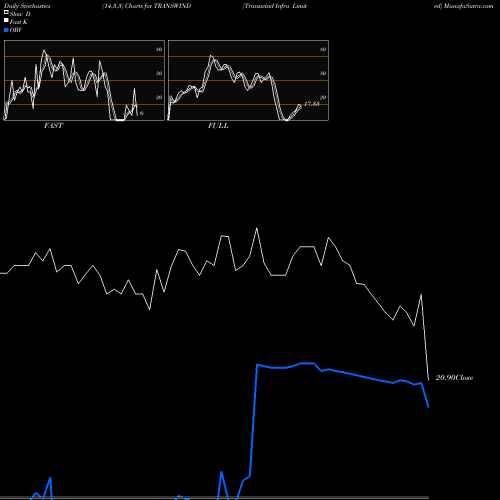
Task: Open the FAST stochastic chart thumbnail
Action: 84,80
